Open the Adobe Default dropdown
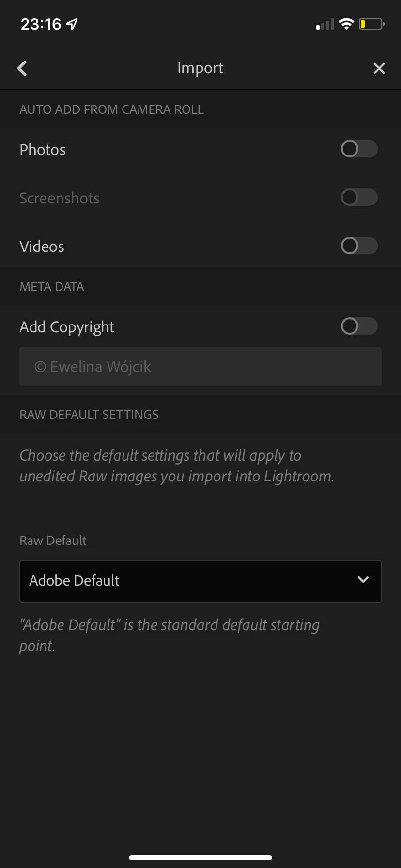This screenshot has width=401, height=868. (x=200, y=581)
